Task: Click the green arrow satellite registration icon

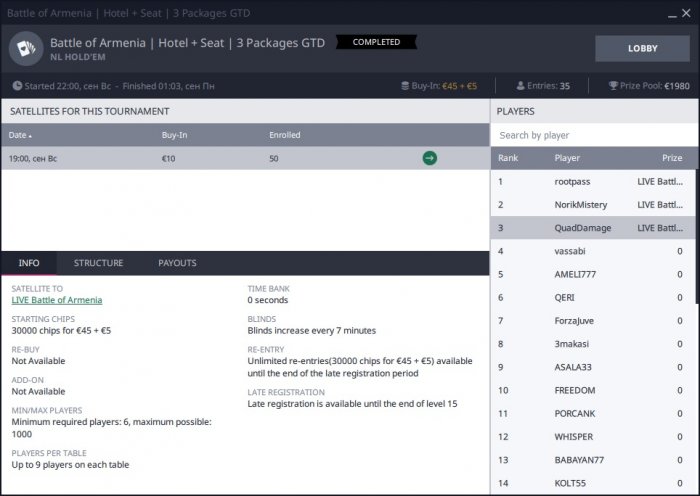Action: click(x=429, y=158)
